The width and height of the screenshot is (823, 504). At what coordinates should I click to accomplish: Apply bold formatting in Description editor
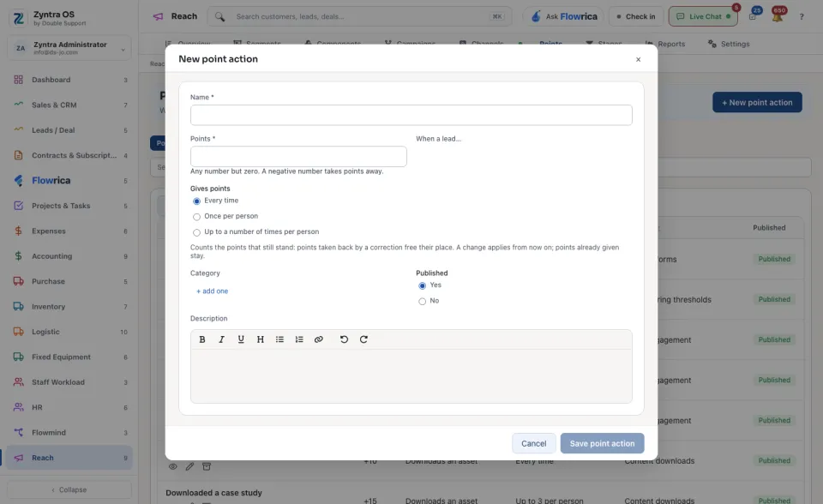tap(202, 339)
